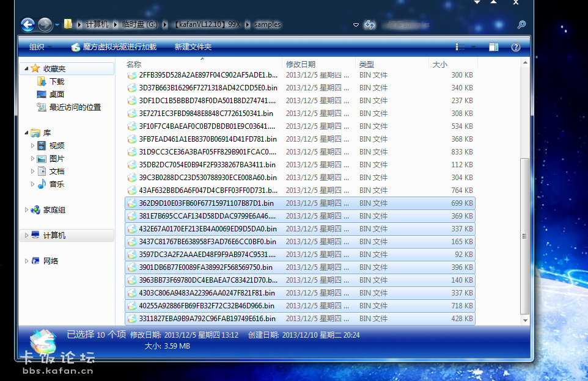Screen dimensions: 588x381
Task: Click the search magnifier icon
Action: pyautogui.click(x=521, y=25)
